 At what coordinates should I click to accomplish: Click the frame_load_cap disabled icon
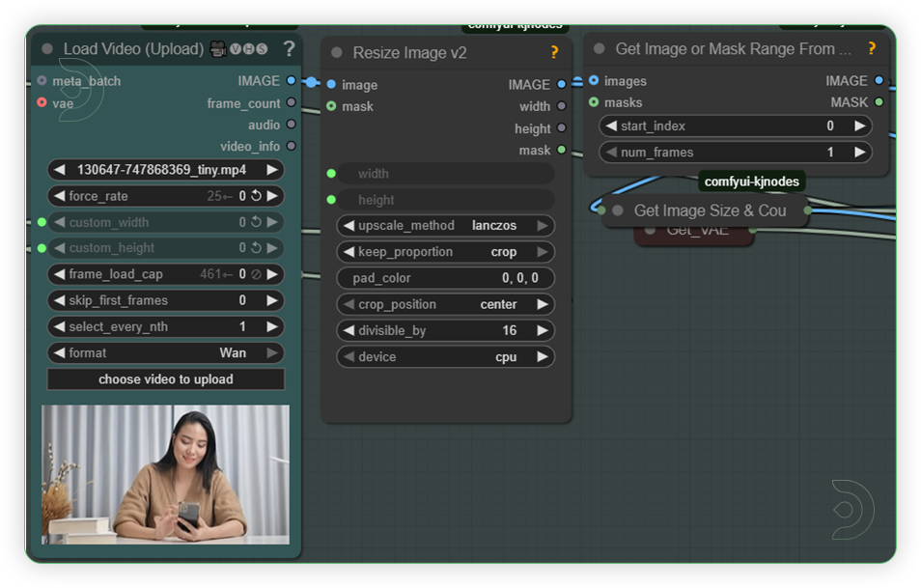256,274
